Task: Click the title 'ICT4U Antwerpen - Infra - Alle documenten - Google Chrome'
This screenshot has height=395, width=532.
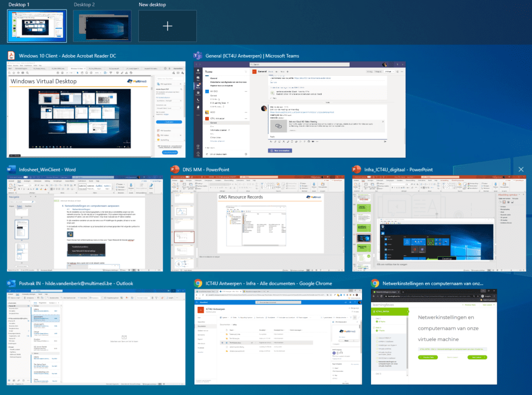Action: (x=269, y=283)
